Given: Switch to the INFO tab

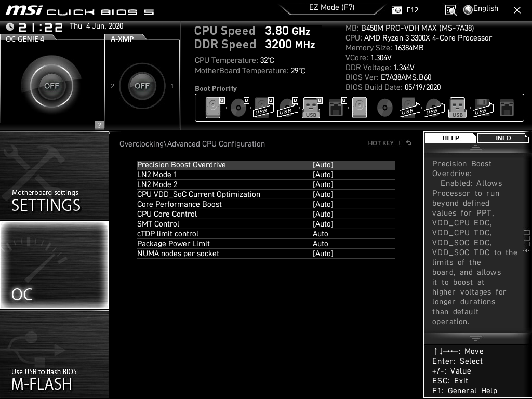Looking at the screenshot, I should [x=503, y=138].
